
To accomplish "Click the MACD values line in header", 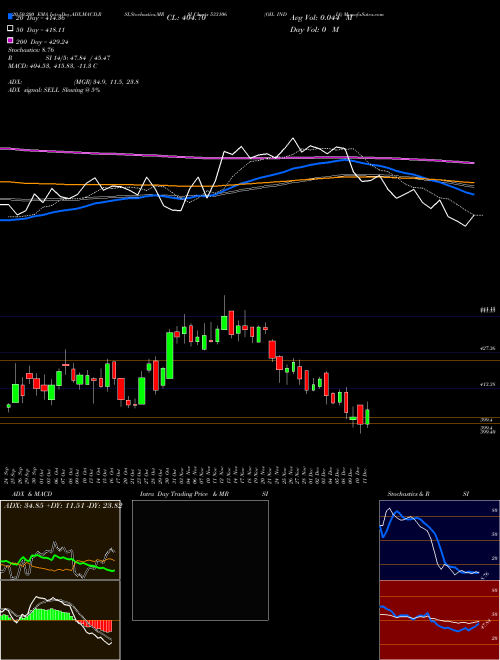I will point(53,66).
